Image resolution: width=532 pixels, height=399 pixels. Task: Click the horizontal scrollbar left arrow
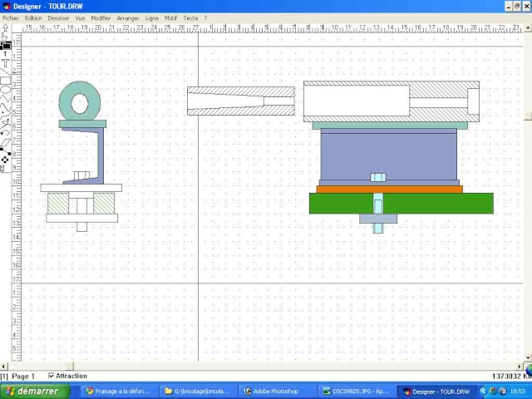click(x=3, y=366)
